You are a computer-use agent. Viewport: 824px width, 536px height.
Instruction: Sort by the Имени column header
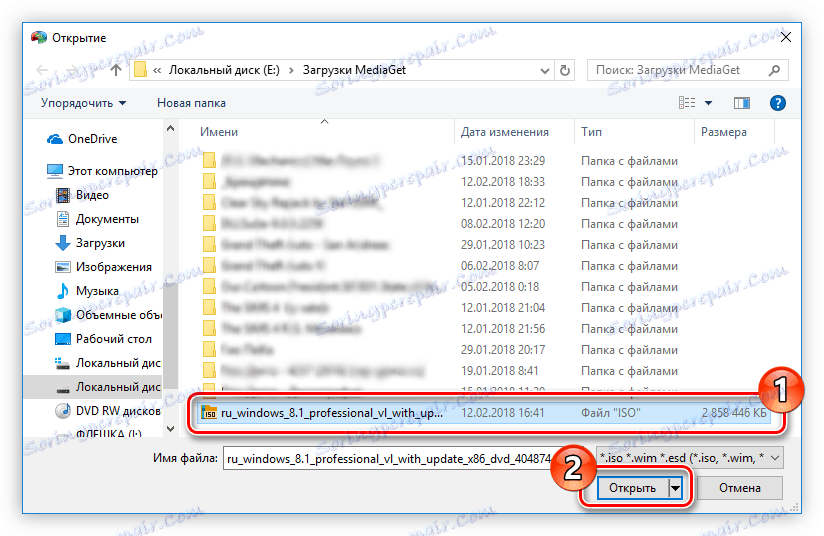tap(219, 132)
